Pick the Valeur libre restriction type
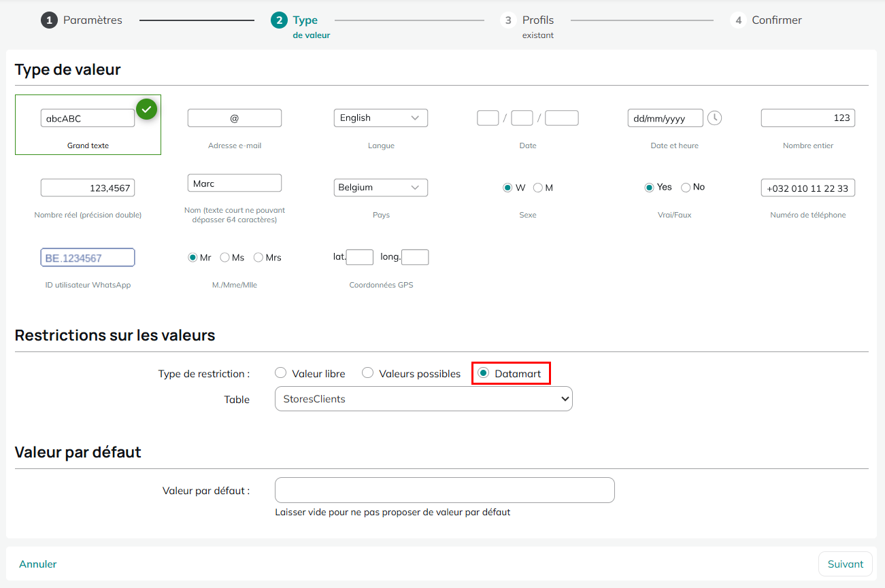The height and width of the screenshot is (588, 885). [280, 373]
